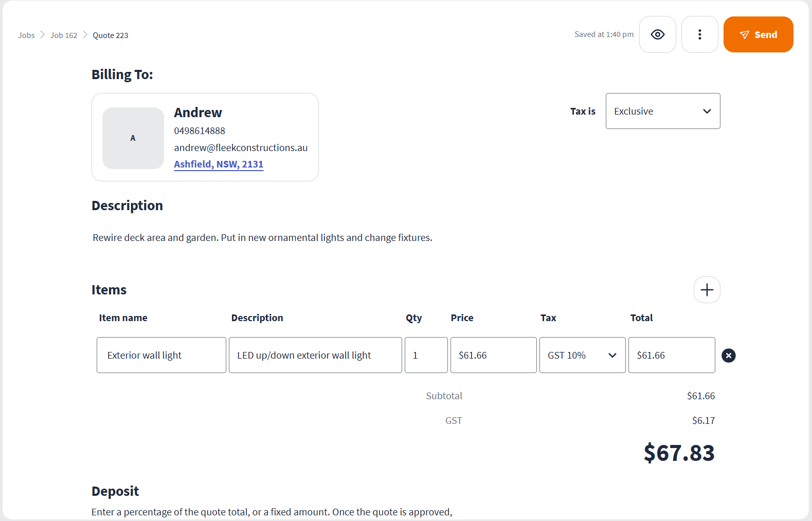Click the Qty field showing 1
The height and width of the screenshot is (521, 812).
tap(426, 355)
